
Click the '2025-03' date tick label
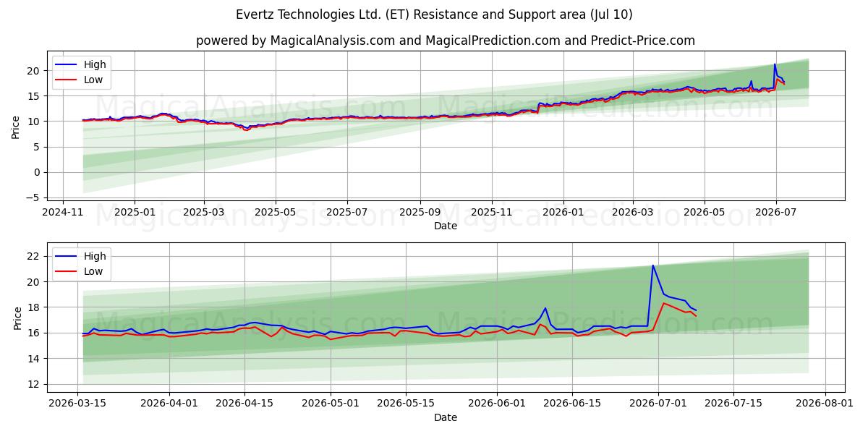[203, 212]
